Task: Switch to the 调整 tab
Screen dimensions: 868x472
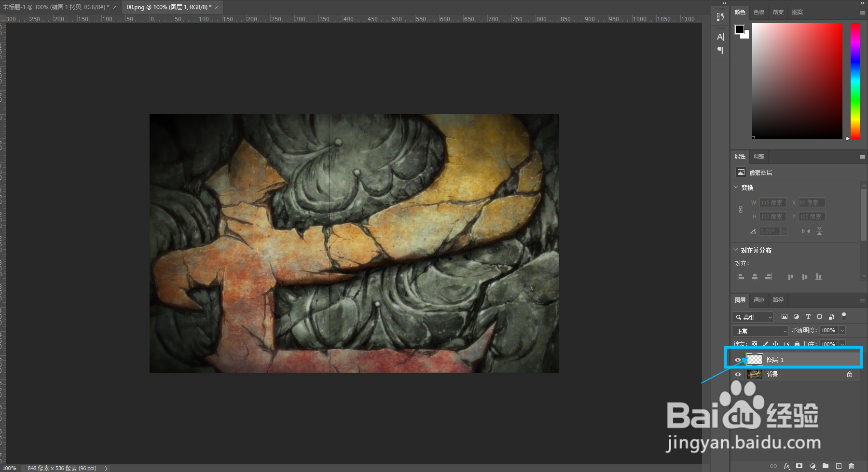Action: [759, 156]
